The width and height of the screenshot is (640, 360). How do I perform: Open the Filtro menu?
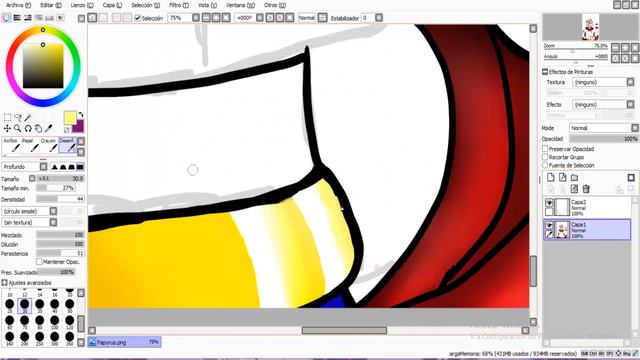pyautogui.click(x=179, y=5)
